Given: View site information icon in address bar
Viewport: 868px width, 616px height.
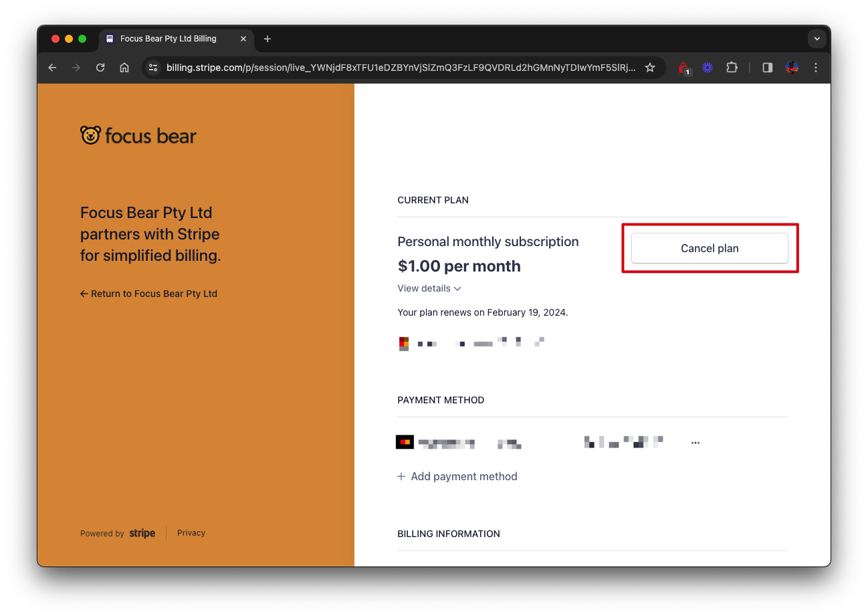Looking at the screenshot, I should 153,68.
